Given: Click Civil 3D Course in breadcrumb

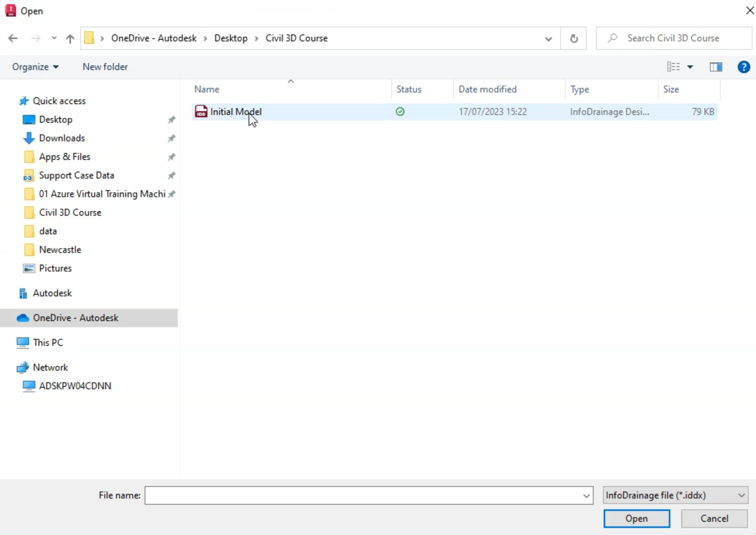Looking at the screenshot, I should (x=297, y=38).
